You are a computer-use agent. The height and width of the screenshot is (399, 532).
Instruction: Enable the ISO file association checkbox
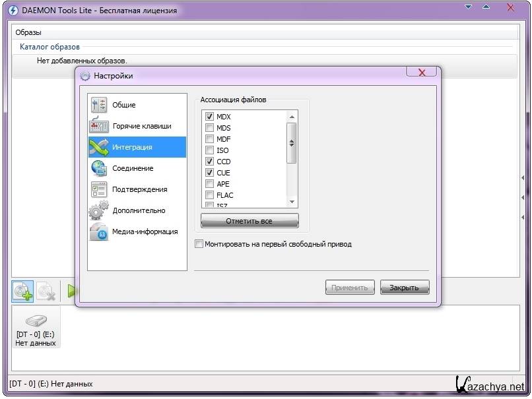click(x=210, y=150)
